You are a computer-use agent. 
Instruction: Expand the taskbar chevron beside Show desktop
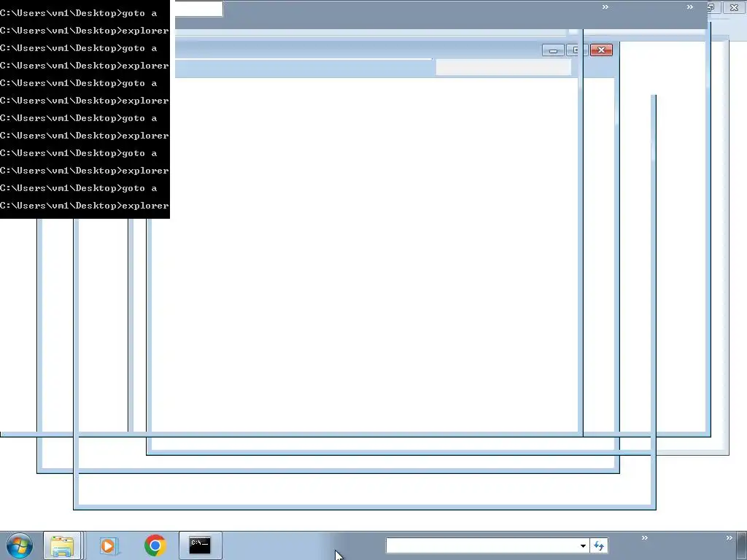pos(729,537)
